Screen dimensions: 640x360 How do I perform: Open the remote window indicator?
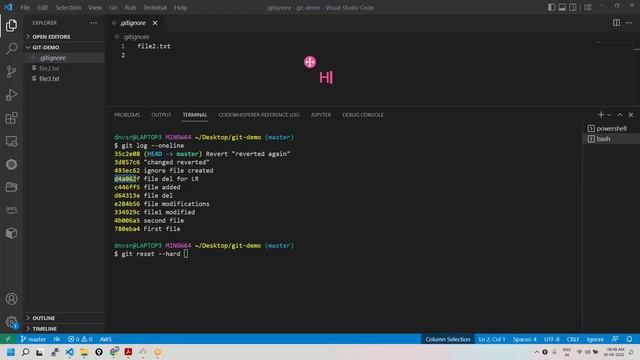pyautogui.click(x=8, y=339)
